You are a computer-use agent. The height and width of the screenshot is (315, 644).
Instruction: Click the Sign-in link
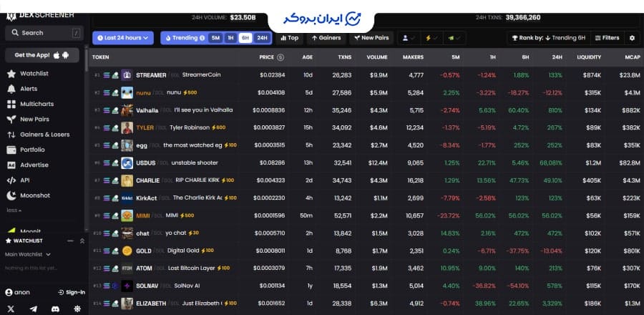click(72, 292)
